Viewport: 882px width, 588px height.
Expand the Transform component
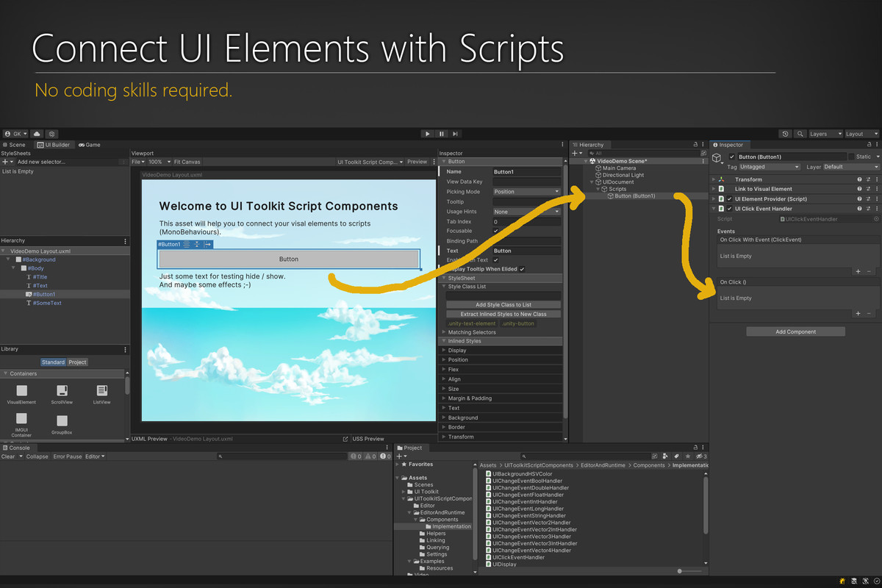coord(714,179)
